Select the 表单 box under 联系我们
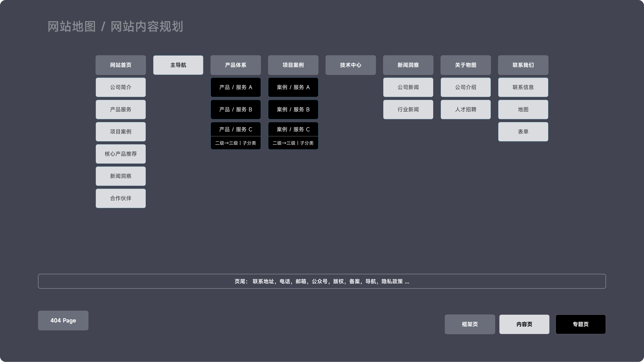The height and width of the screenshot is (362, 644). tap(523, 132)
